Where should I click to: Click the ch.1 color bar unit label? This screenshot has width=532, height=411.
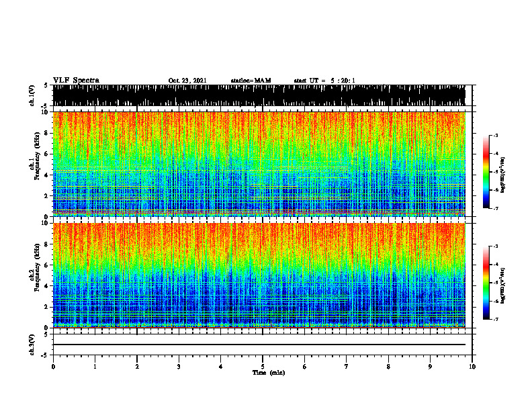[502, 175]
